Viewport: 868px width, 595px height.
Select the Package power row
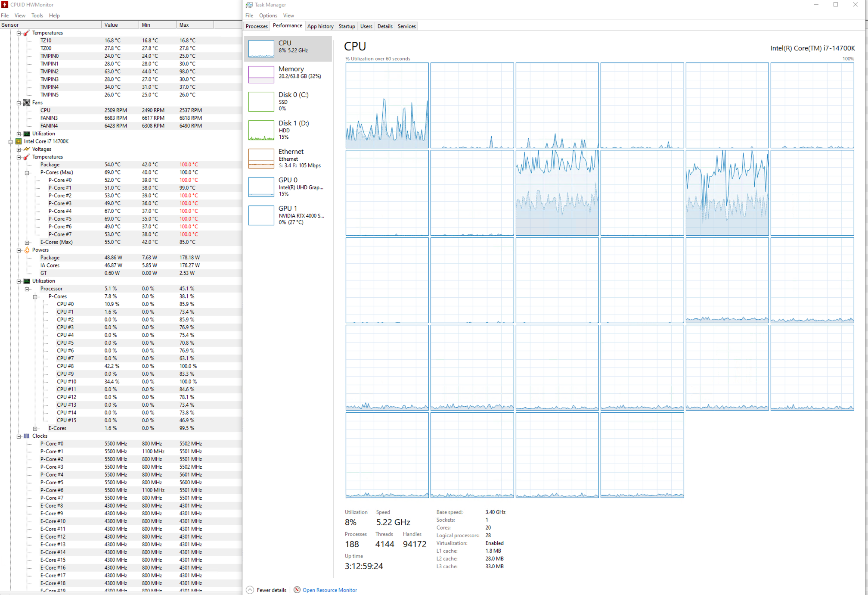point(121,258)
